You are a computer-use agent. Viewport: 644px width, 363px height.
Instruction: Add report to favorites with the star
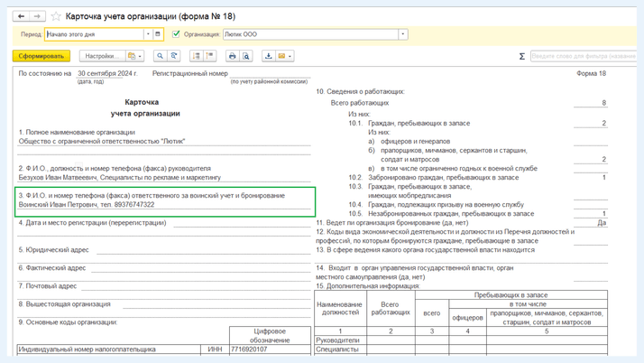(56, 16)
